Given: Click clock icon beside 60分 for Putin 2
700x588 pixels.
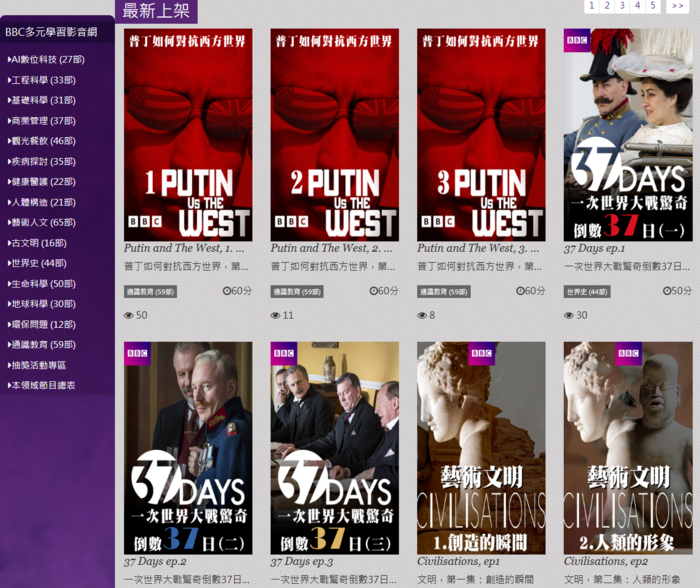Looking at the screenshot, I should click(x=374, y=291).
